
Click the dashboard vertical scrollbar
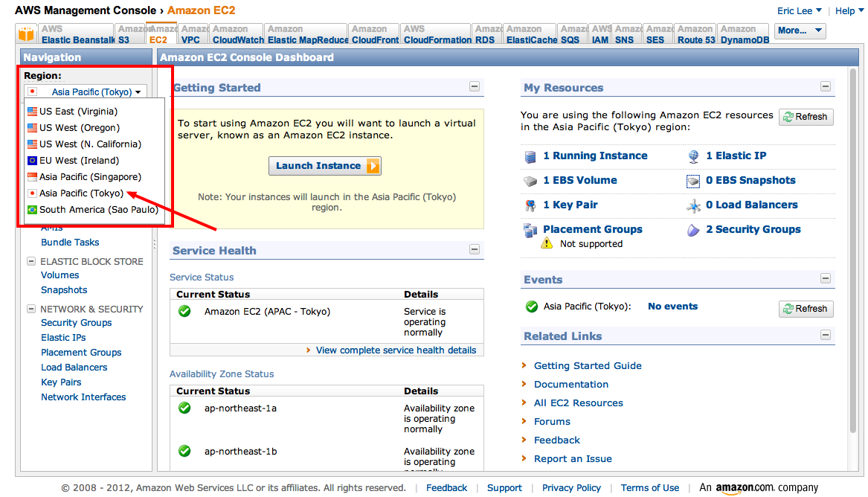(853, 250)
